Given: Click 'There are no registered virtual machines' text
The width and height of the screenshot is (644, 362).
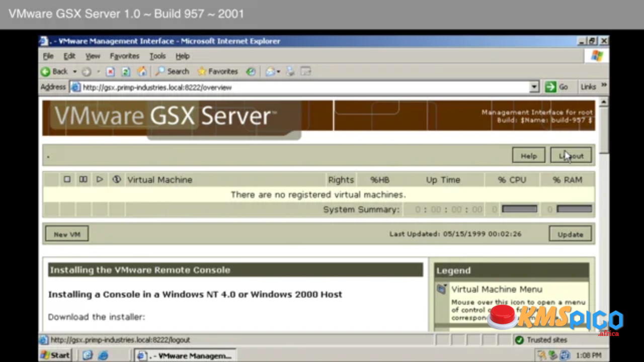Looking at the screenshot, I should (x=318, y=195).
